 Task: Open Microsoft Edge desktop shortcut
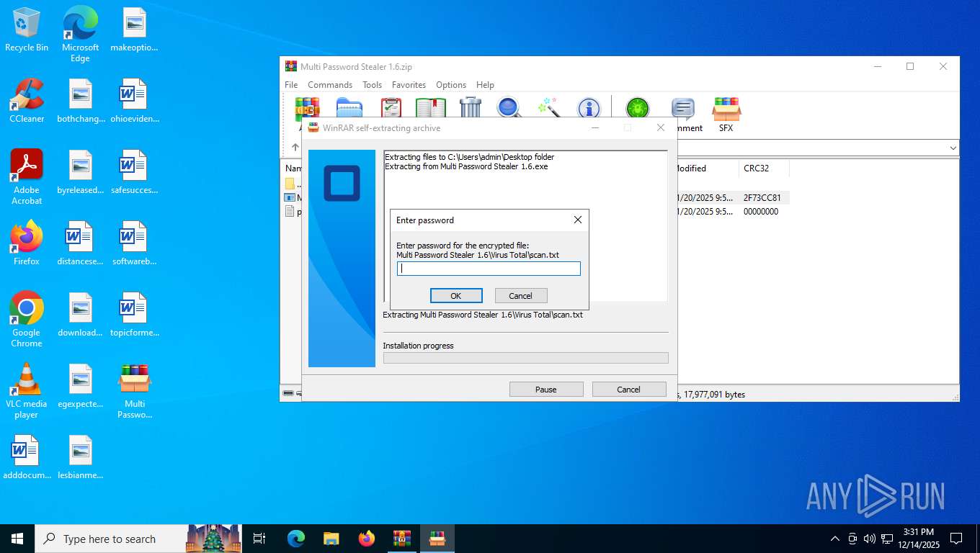[x=80, y=34]
